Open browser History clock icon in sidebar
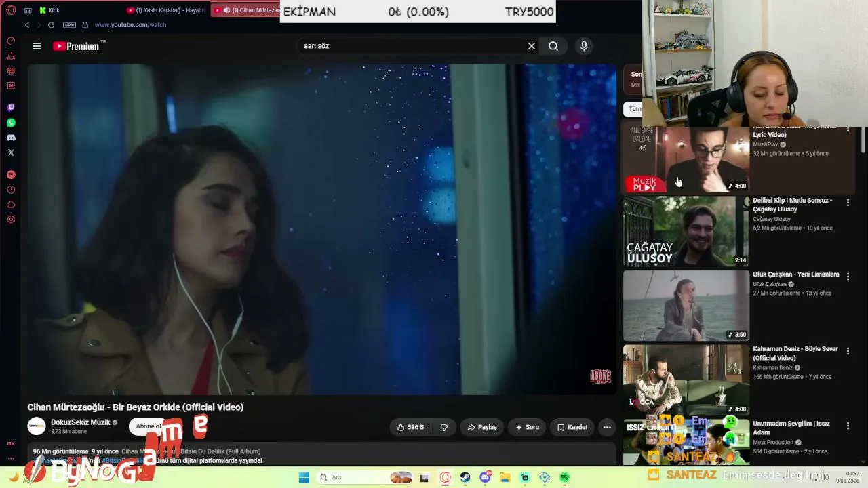 pyautogui.click(x=11, y=190)
